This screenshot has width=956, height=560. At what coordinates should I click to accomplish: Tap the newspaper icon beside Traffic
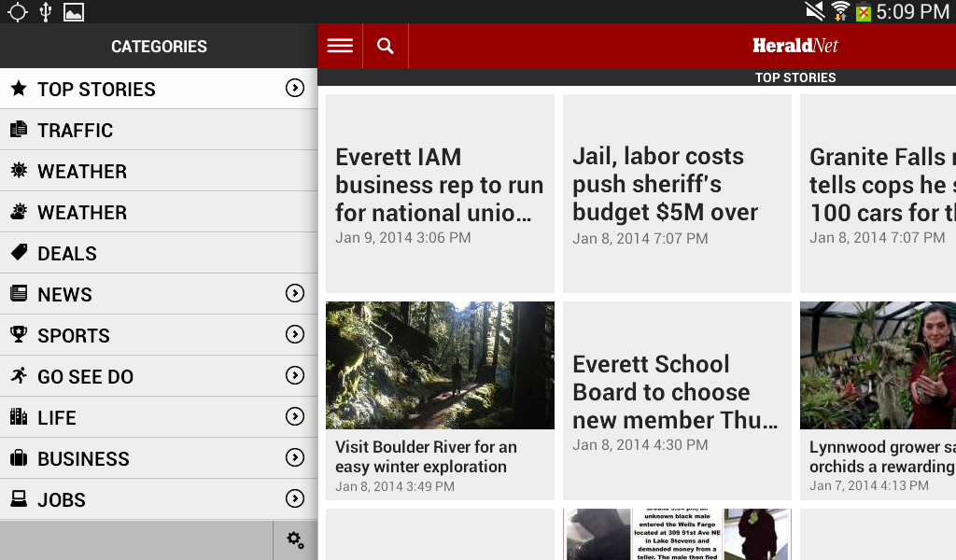[19, 129]
